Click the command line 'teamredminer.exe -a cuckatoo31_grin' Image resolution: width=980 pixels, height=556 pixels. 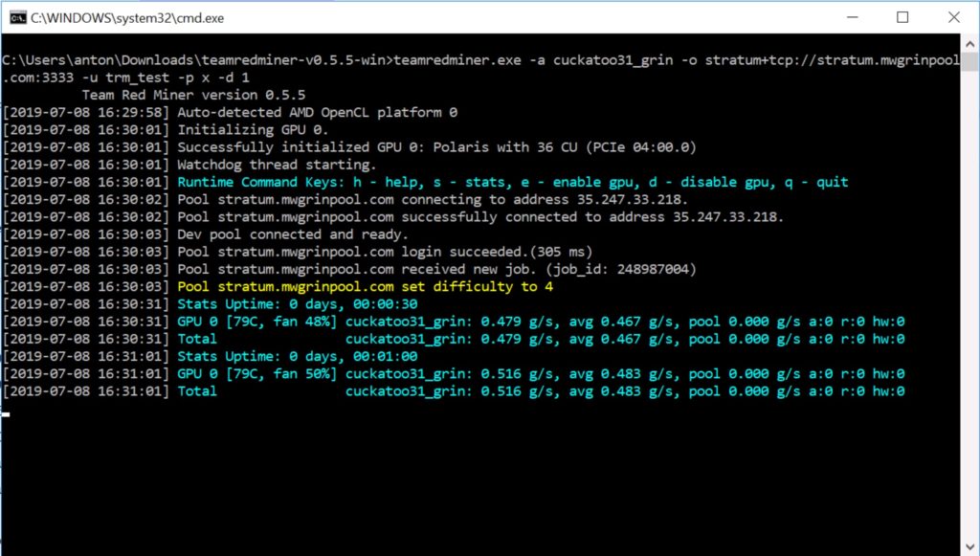pos(481,60)
